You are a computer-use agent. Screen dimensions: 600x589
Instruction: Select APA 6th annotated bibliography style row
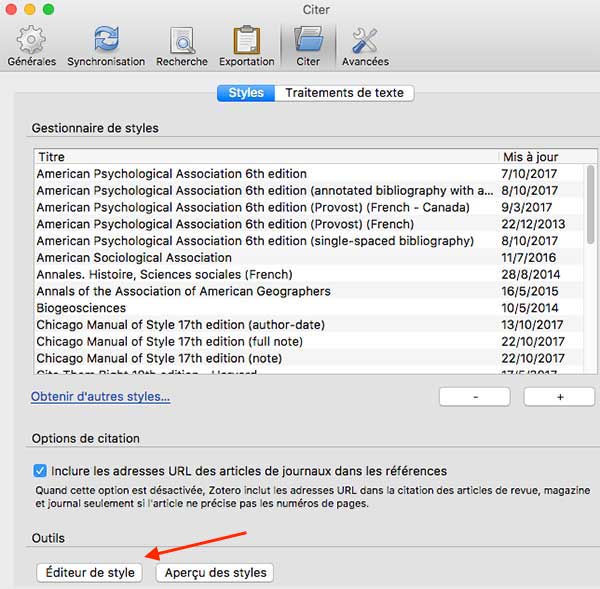(308, 191)
